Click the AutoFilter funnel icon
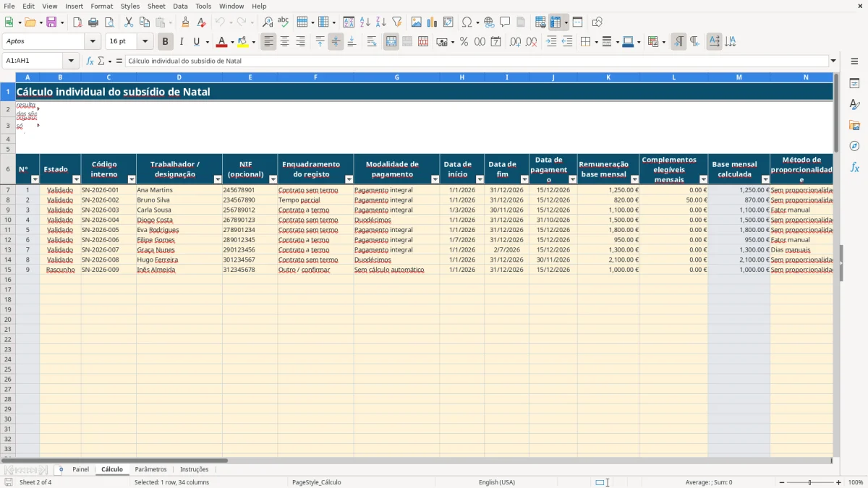Image resolution: width=868 pixels, height=488 pixels. tap(396, 22)
